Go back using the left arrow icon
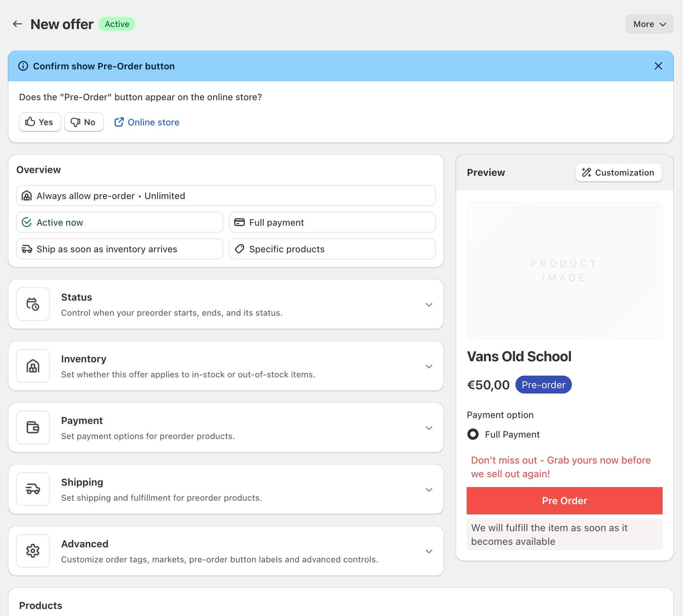 (x=18, y=24)
